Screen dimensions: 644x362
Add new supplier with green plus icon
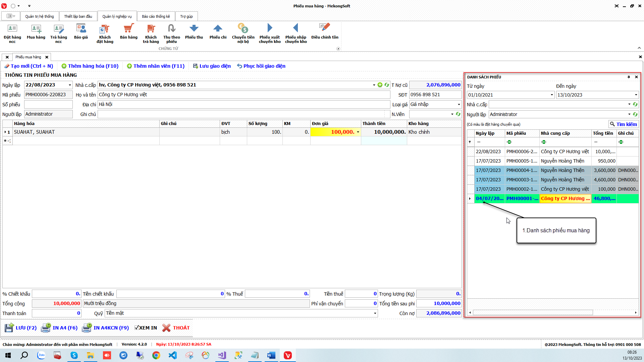(380, 85)
